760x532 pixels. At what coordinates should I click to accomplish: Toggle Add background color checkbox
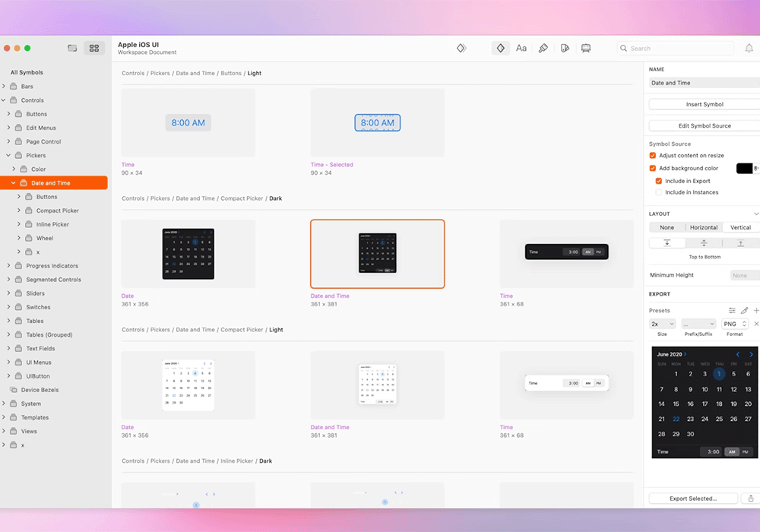point(652,168)
